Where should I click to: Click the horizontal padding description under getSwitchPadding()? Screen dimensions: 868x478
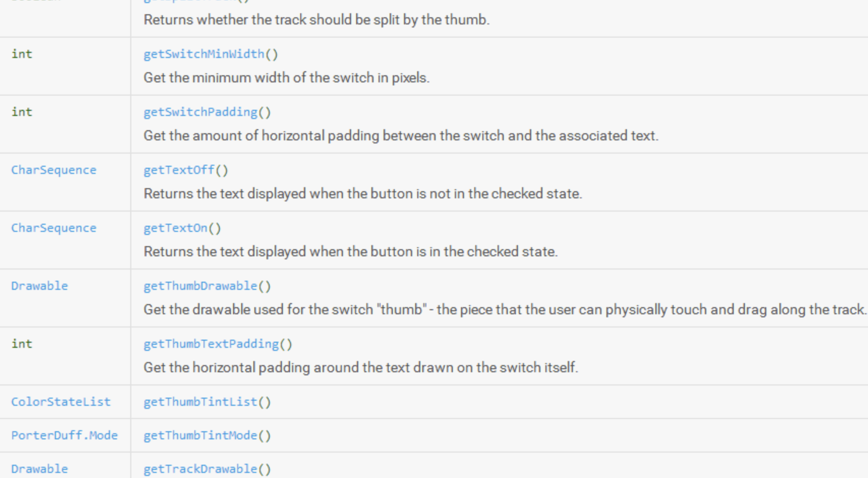point(400,136)
